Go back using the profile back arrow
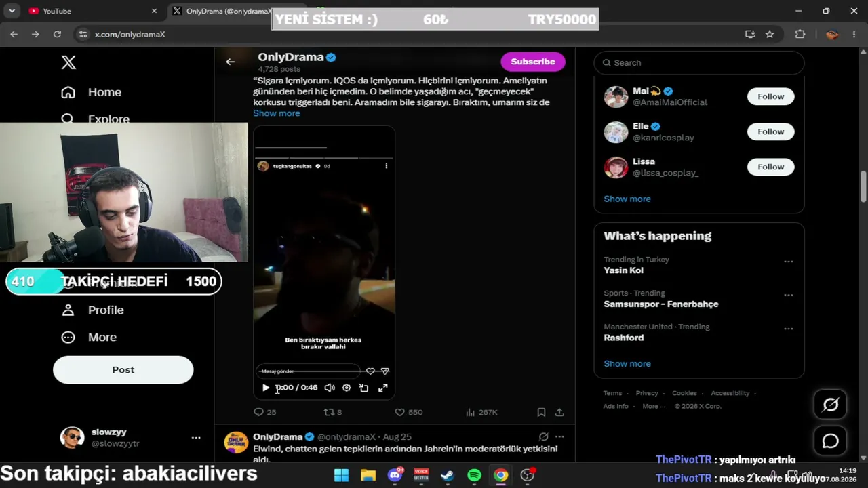Screen dimensions: 868x488 pyautogui.click(x=231, y=62)
